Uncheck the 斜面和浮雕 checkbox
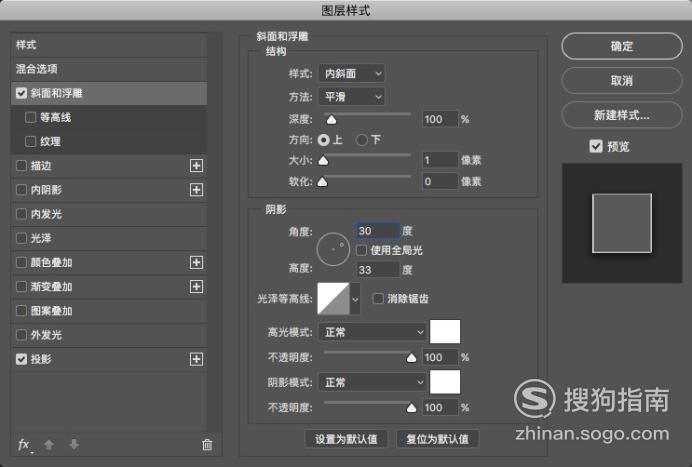This screenshot has width=692, height=467. [21, 93]
